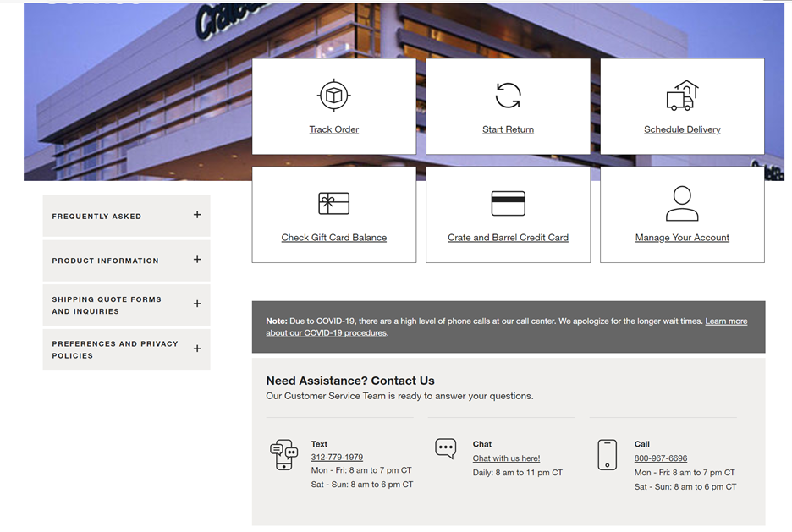This screenshot has height=532, width=792.
Task: Expand Preferences and Privacy Policies plus
Action: coord(197,348)
